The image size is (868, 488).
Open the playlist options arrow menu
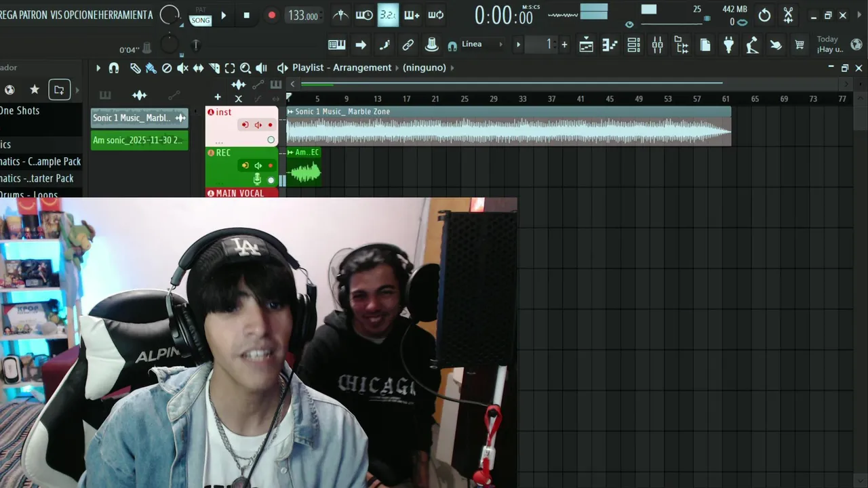pos(98,68)
